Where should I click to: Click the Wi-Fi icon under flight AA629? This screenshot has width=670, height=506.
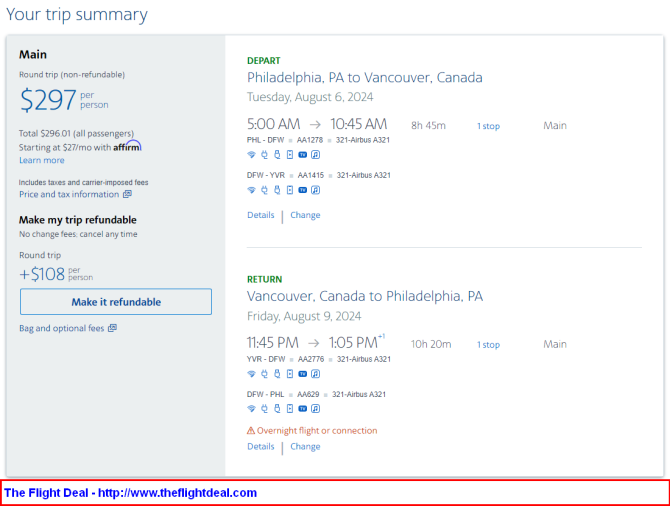251,409
